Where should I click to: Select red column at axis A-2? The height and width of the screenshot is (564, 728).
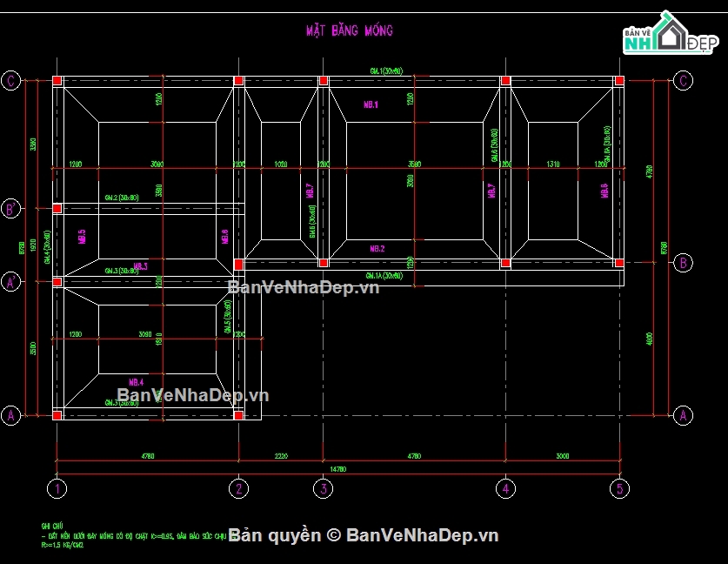(x=238, y=415)
